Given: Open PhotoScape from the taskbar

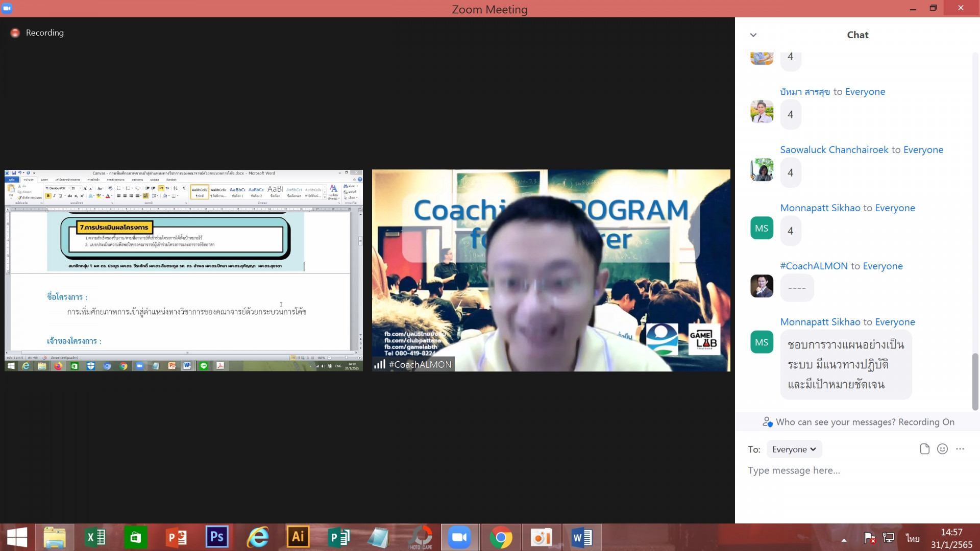Looking at the screenshot, I should pyautogui.click(x=421, y=537).
